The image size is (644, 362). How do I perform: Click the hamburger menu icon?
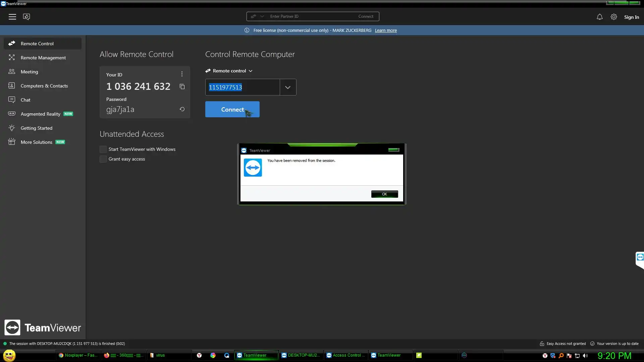pyautogui.click(x=12, y=17)
